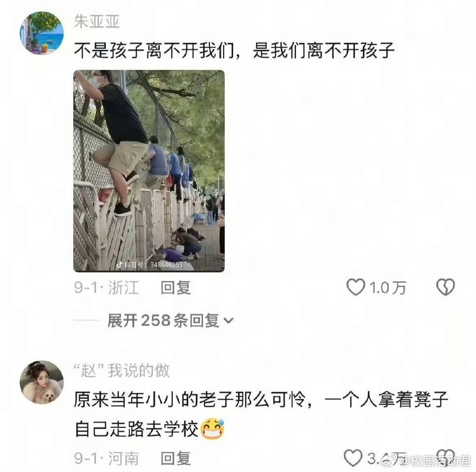Tap the sweating grin emoji in comment
Viewport: 476px width, 472px height.
(x=212, y=429)
